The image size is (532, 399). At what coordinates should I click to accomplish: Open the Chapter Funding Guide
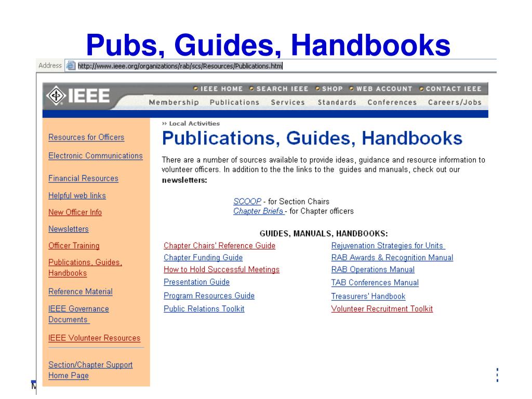coord(203,258)
